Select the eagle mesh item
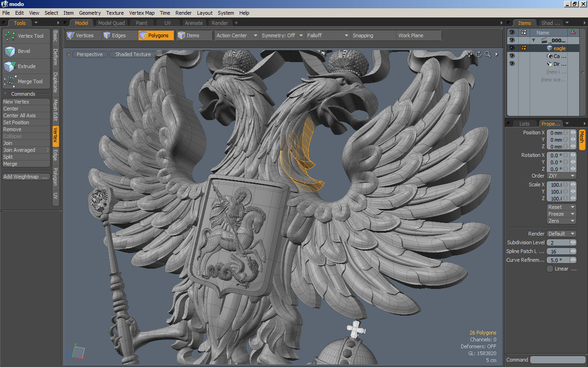The width and height of the screenshot is (588, 368). 559,48
